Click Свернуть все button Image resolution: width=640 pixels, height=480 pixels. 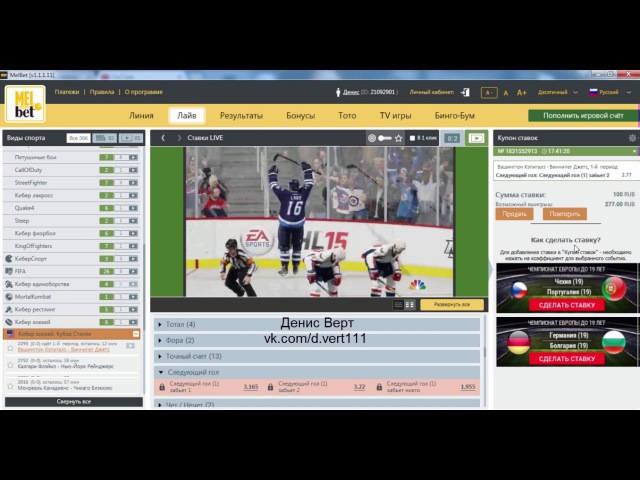74,402
